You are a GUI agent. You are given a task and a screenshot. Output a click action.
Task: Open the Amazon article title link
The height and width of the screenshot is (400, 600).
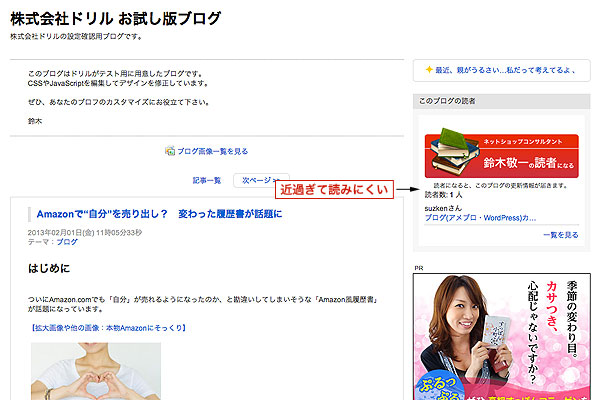coord(159,214)
